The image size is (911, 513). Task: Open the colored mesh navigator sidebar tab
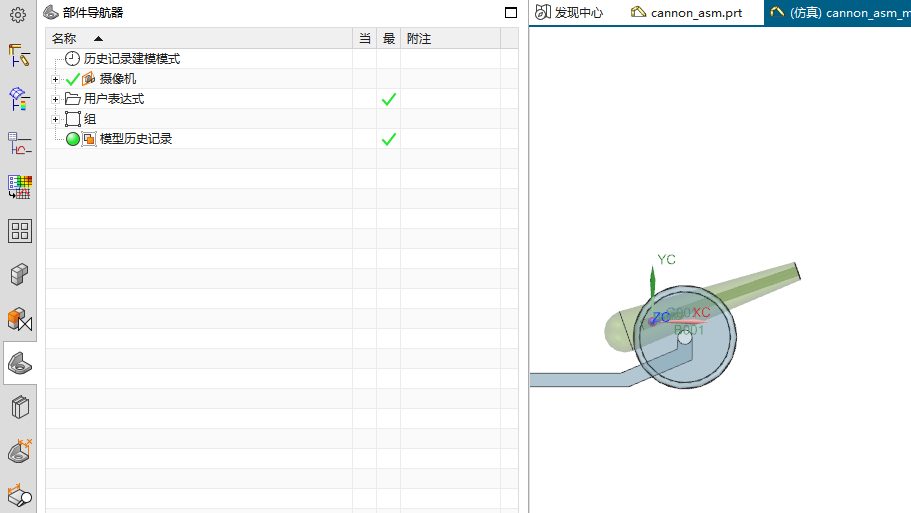pyautogui.click(x=19, y=99)
